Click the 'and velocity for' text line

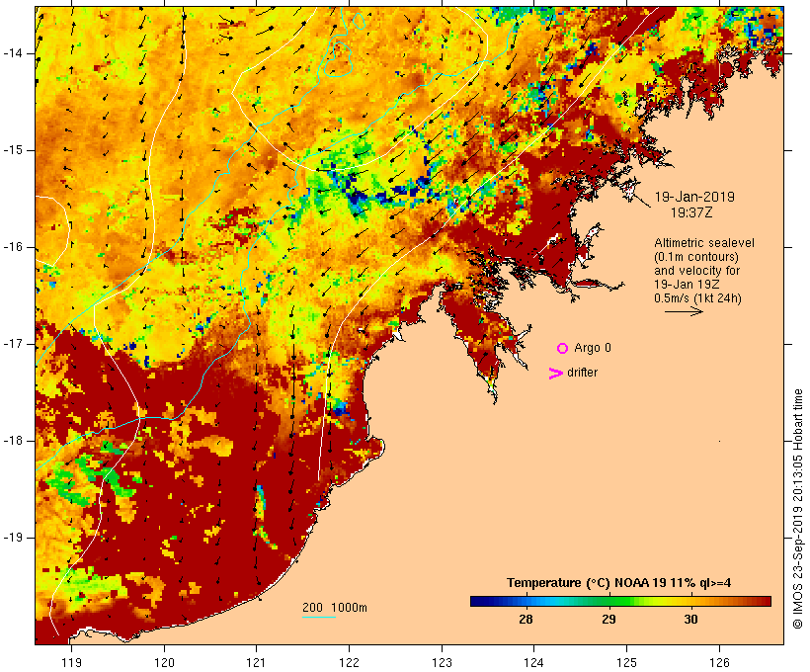696,271
